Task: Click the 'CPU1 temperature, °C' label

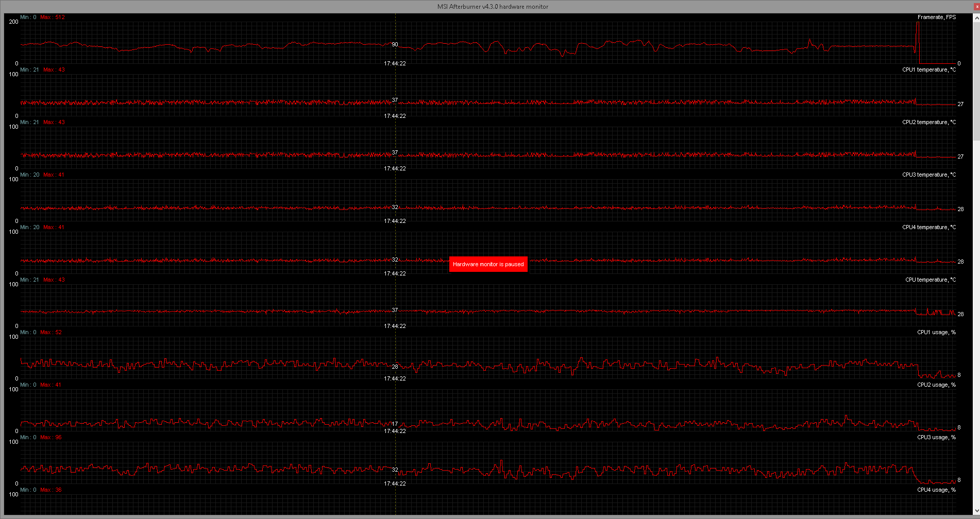Action: (929, 70)
